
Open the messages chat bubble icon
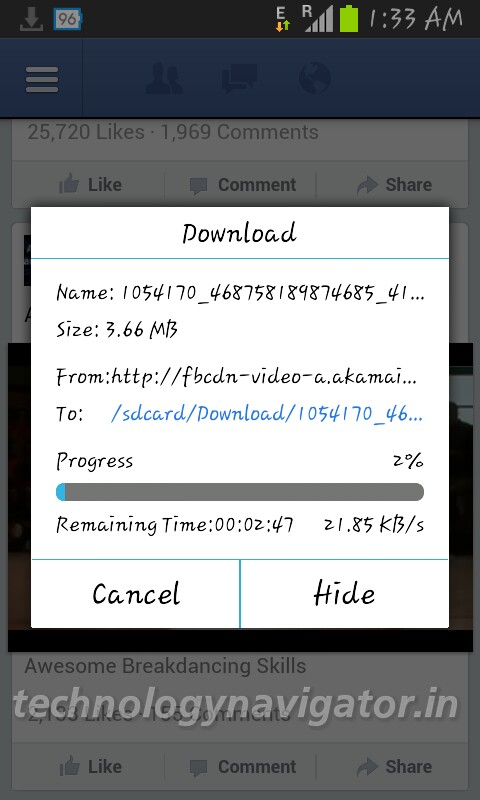click(x=239, y=79)
